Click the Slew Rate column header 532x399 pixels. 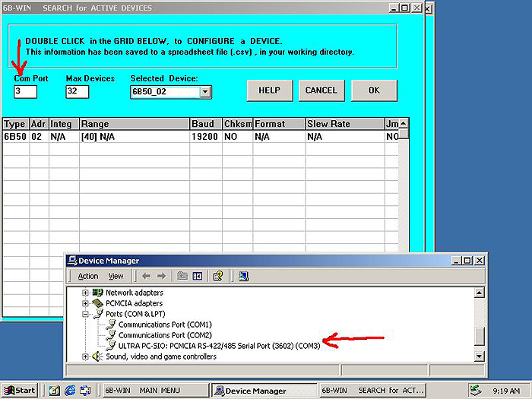[345, 124]
